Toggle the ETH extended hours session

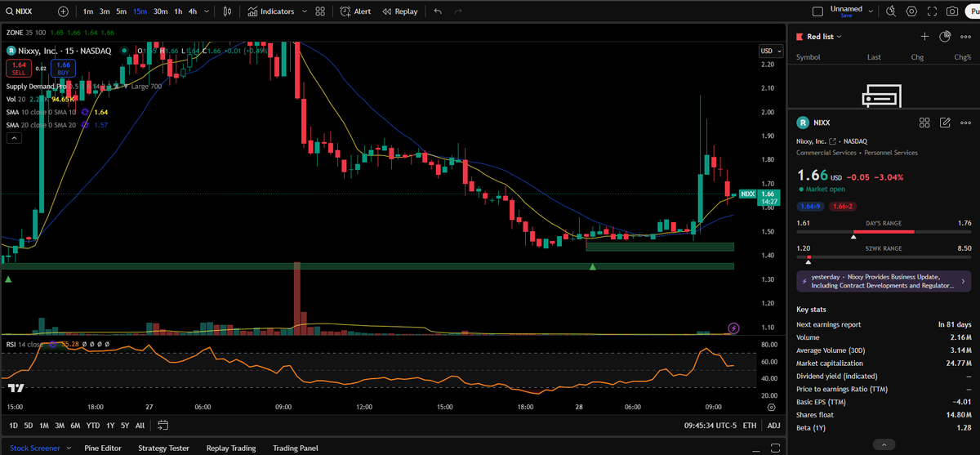750,426
